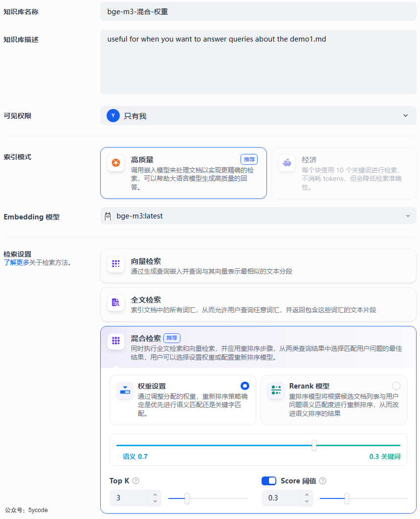The width and height of the screenshot is (420, 519).
Task: Open the Score 阈值 help tooltip icon
Action: click(323, 481)
